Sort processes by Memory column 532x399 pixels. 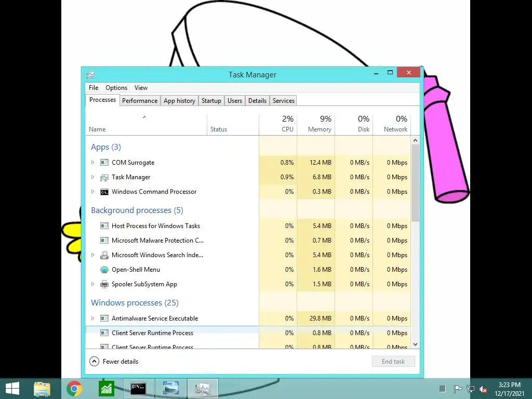point(316,125)
